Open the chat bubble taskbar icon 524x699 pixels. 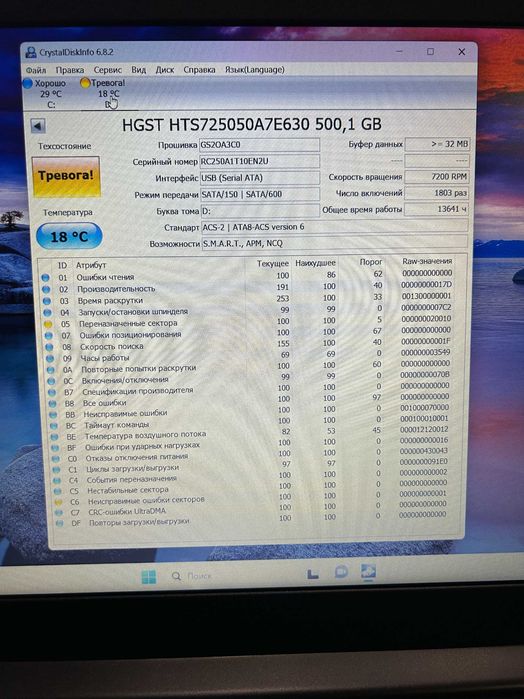tap(341, 572)
